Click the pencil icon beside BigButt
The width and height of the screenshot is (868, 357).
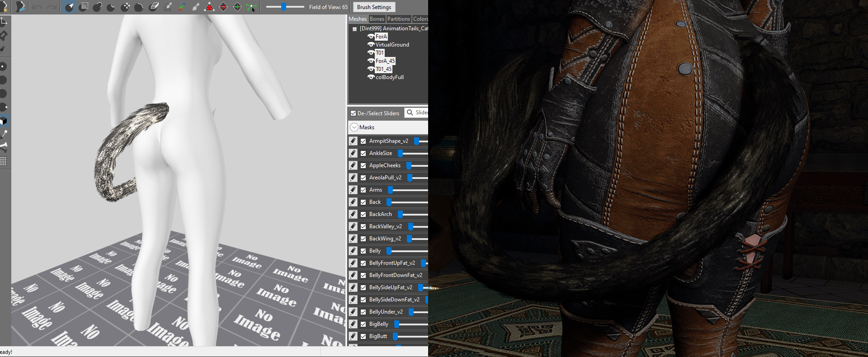[353, 336]
